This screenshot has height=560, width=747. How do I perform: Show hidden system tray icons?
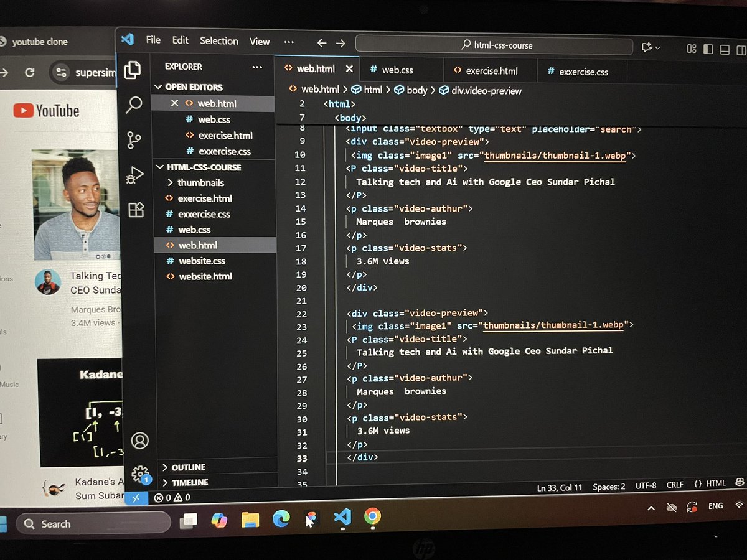pyautogui.click(x=651, y=508)
